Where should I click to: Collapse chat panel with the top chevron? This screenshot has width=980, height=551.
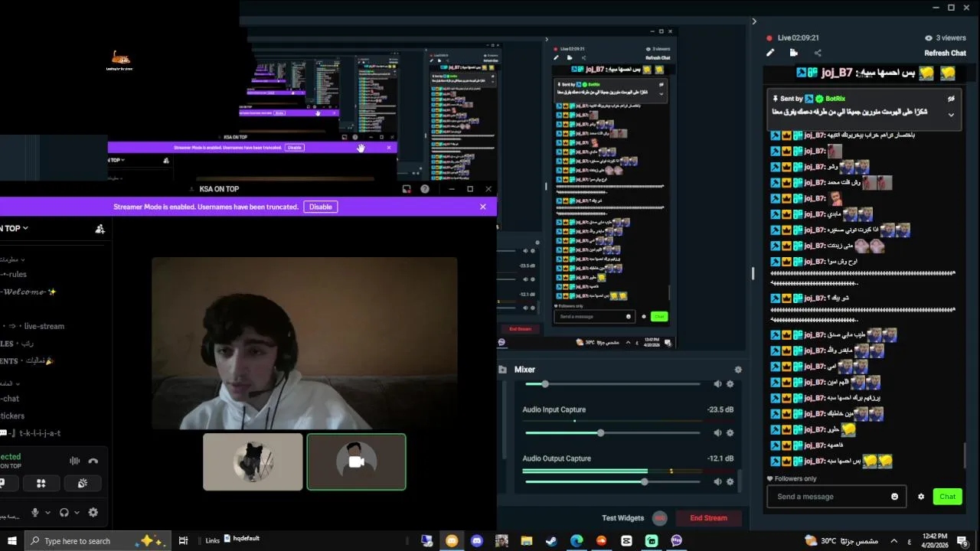click(754, 21)
